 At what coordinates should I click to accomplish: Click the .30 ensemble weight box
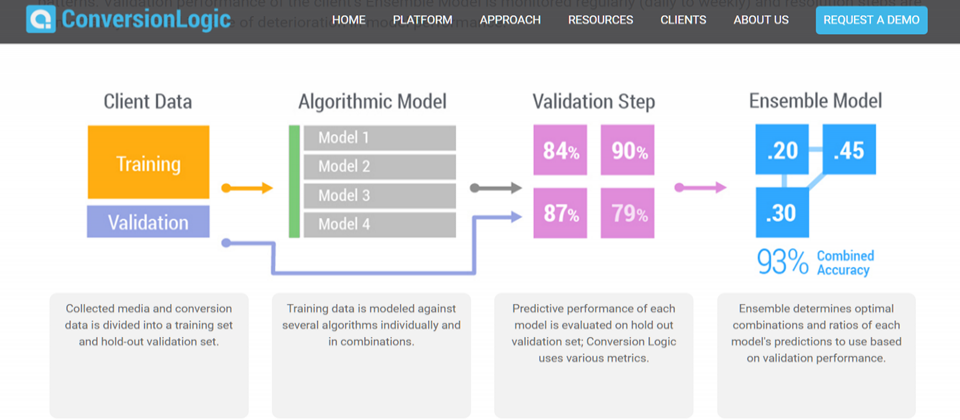(782, 212)
